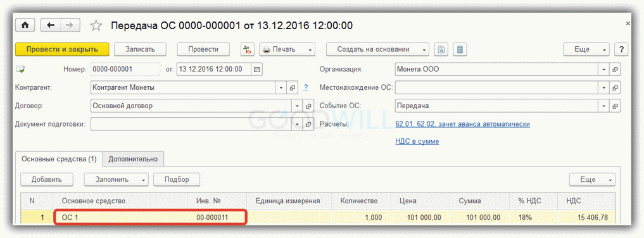Screen dimensions: 644x238
Task: Show Дт/Кт postings icon
Action: (x=247, y=49)
